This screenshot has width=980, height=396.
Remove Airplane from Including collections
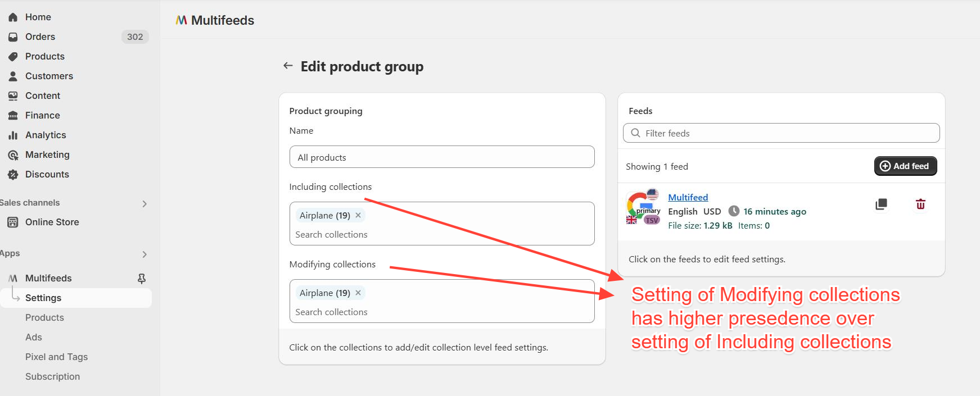358,215
